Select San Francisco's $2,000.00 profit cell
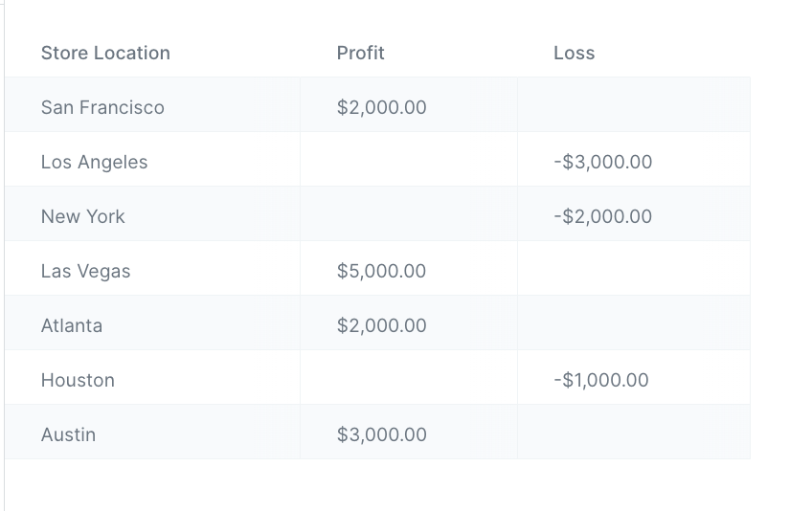The height and width of the screenshot is (511, 812). [x=381, y=108]
